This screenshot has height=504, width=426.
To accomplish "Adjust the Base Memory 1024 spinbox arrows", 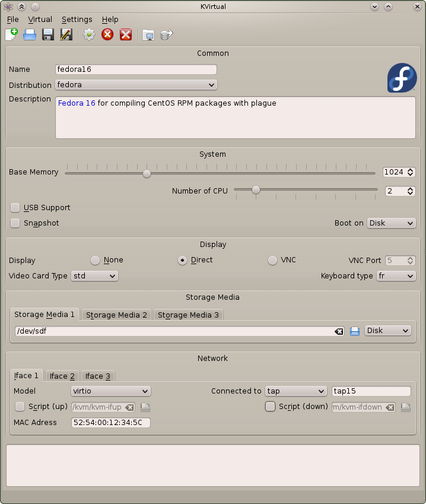I will click(x=410, y=172).
